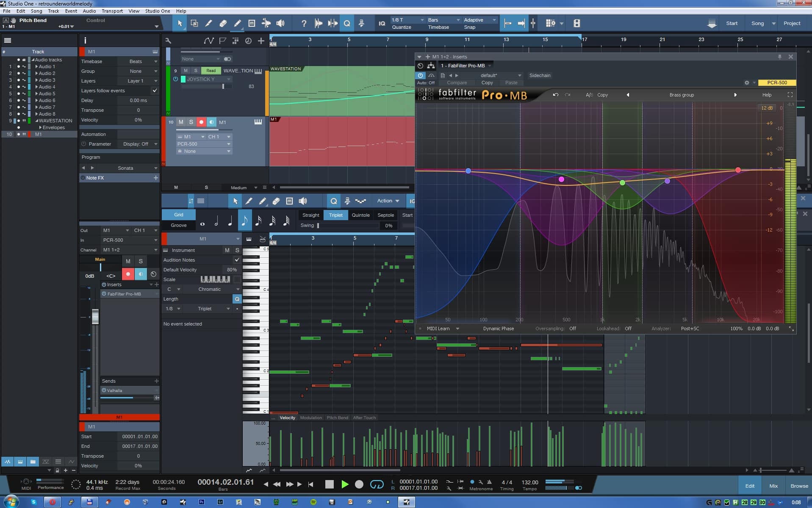Select the Arrow tool in main toolbar
Viewport: 812px width, 508px height.
180,23
